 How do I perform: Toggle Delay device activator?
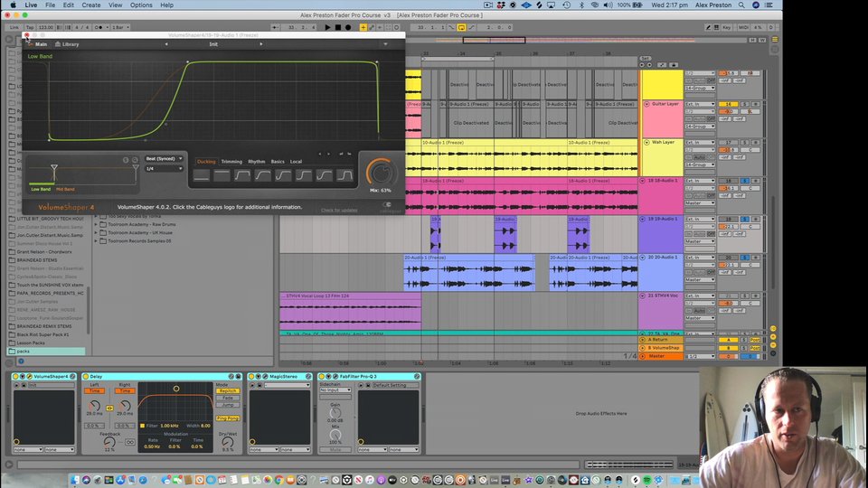[x=86, y=376]
